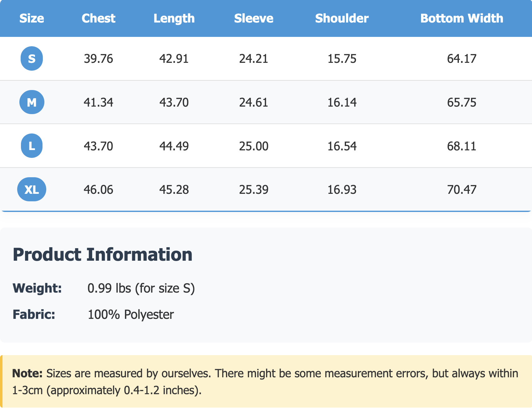Click the S size badge
Screen dimensions: 532x412
[x=32, y=58]
